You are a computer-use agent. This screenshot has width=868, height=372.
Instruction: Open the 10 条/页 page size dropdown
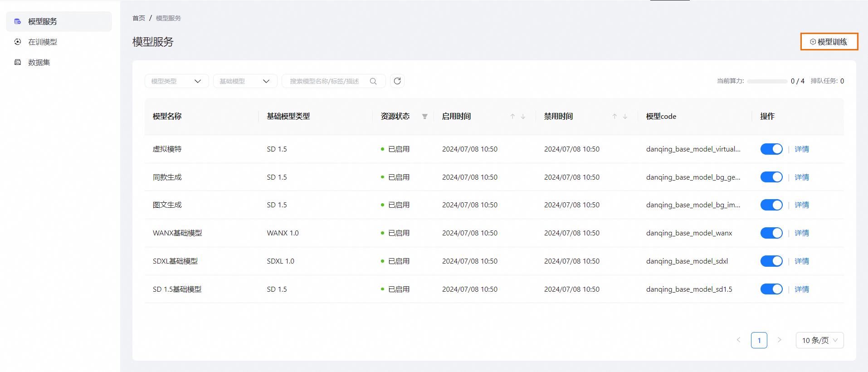pos(820,340)
